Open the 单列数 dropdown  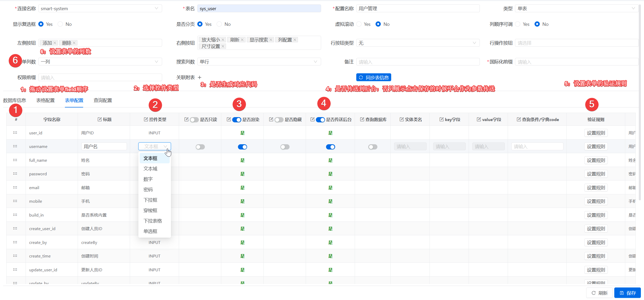click(100, 62)
